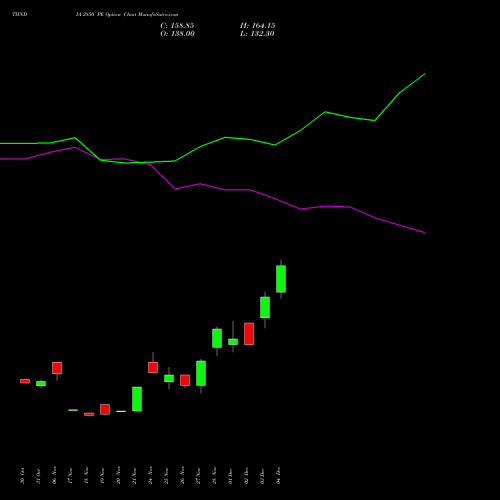
Task: Select the 21 Nov date label
Action: point(134,475)
